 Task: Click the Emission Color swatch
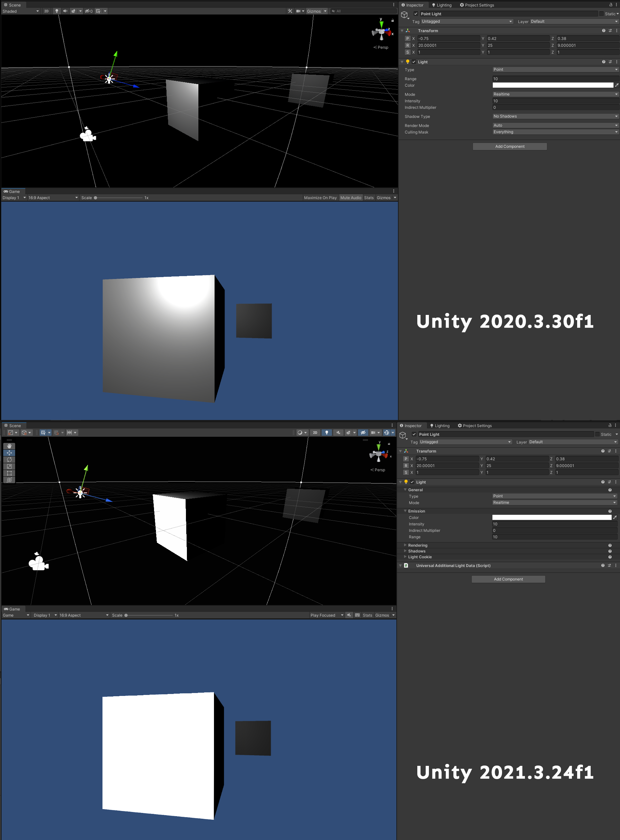tap(551, 517)
